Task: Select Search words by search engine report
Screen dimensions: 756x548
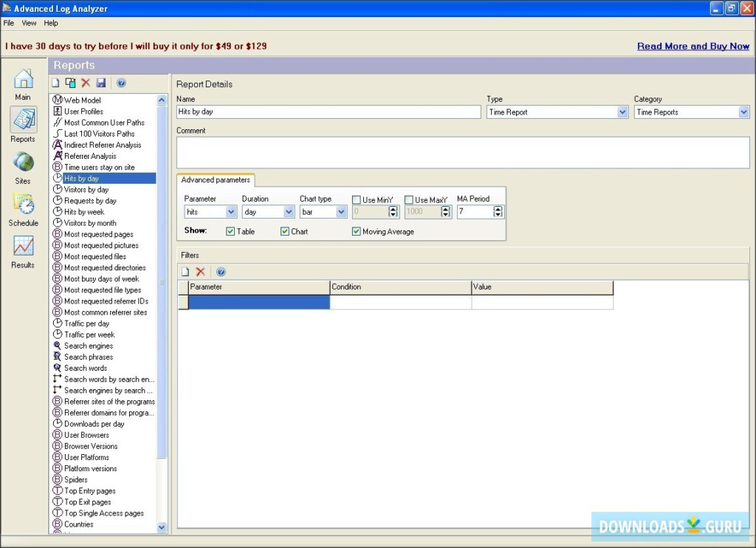Action: tap(109, 379)
